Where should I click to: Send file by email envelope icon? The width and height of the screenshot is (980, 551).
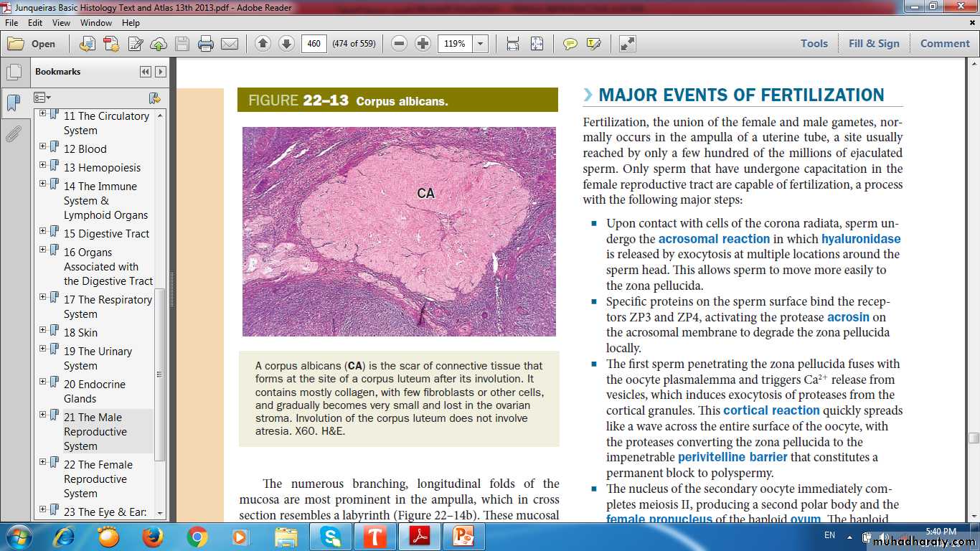pyautogui.click(x=230, y=44)
